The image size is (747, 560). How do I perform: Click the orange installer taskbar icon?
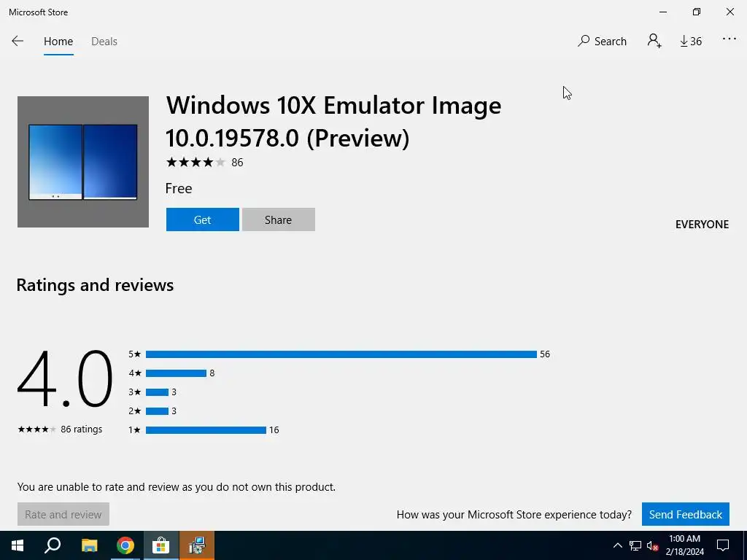pyautogui.click(x=197, y=545)
